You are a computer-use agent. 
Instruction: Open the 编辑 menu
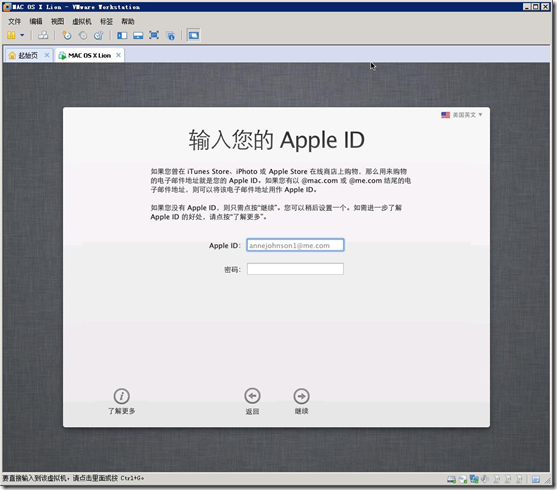coord(36,21)
